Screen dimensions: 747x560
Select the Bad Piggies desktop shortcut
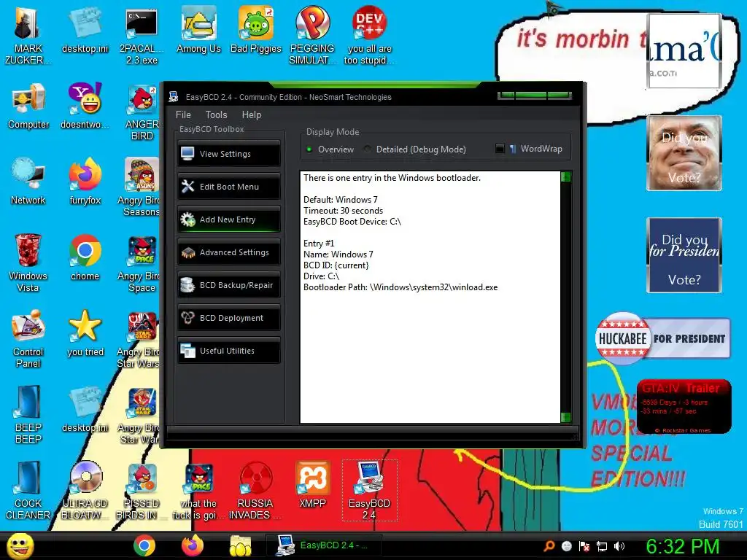[x=256, y=29]
